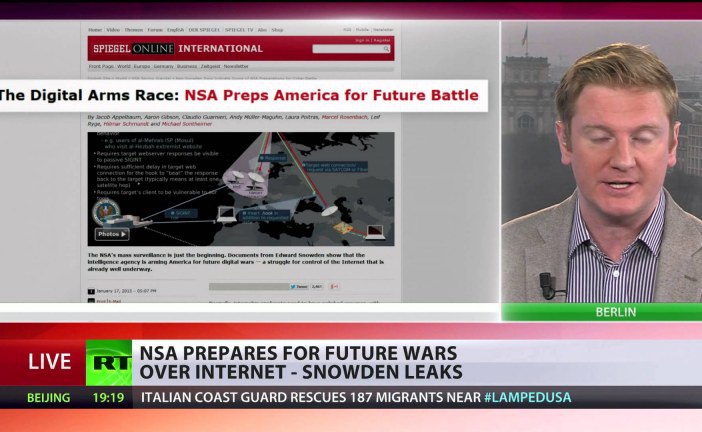Click 'NSA PREPARES FOR FUTURE WARS' caption
Image resolution: width=702 pixels, height=432 pixels.
point(298,353)
